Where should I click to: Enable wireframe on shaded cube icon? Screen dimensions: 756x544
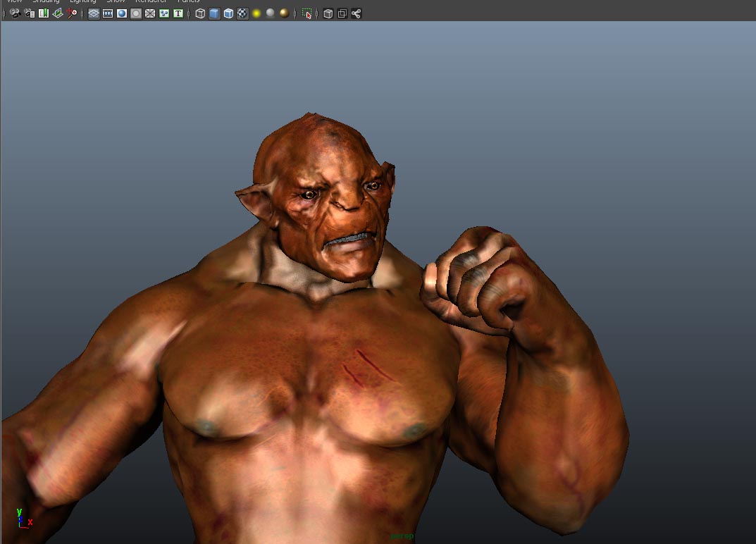click(x=228, y=13)
